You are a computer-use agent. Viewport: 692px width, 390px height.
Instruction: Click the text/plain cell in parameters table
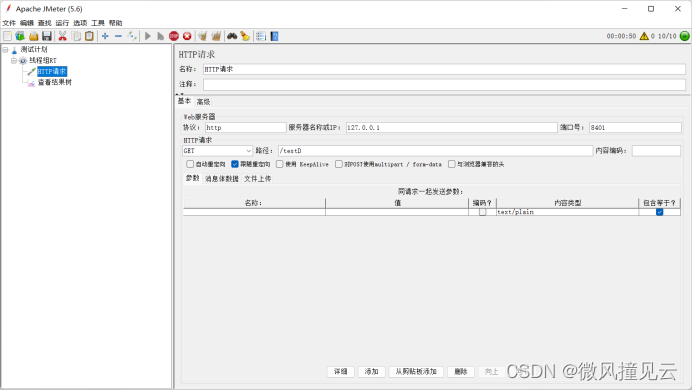[x=567, y=212]
